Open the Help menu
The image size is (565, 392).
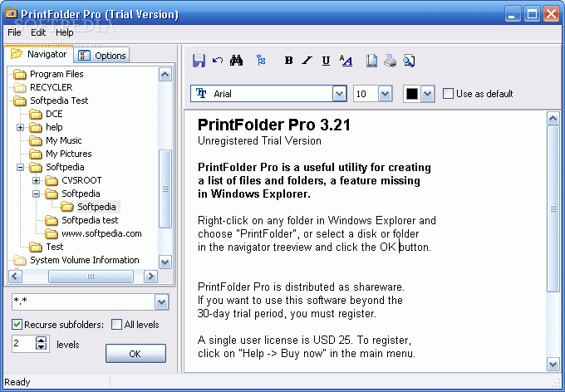coord(65,32)
